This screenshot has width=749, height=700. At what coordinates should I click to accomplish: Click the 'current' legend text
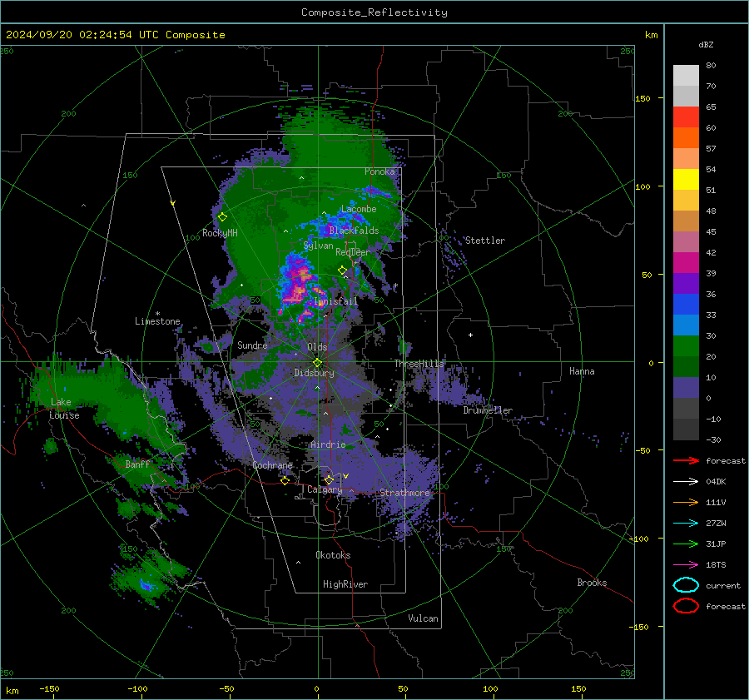(x=723, y=585)
